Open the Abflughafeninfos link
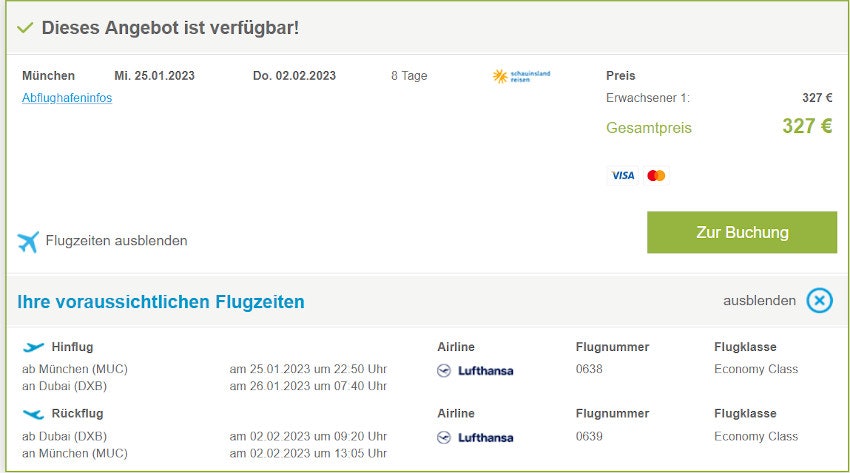The width and height of the screenshot is (850, 473). [67, 98]
